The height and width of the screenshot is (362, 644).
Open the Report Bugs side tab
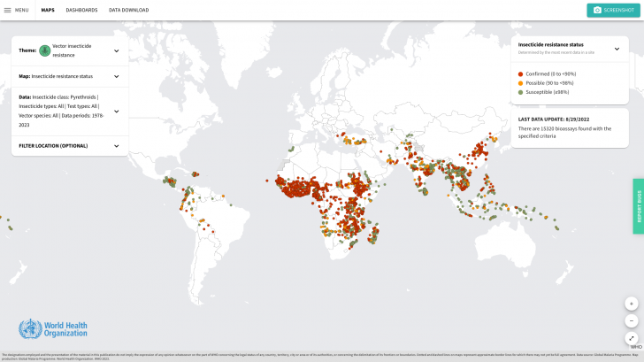(638, 206)
